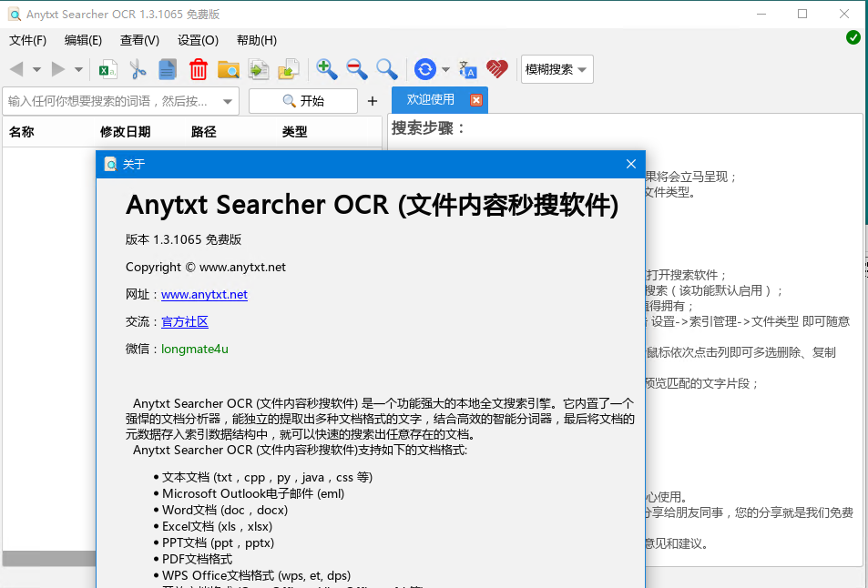Refresh index with the blue circular arrows
The width and height of the screenshot is (868, 588).
(x=425, y=69)
